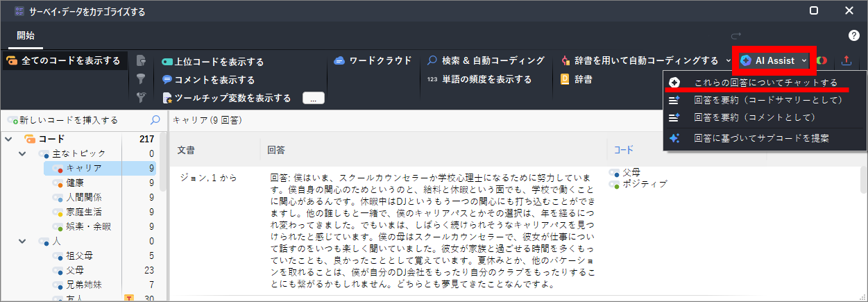Viewport: 868px width, 302px height.
Task: Click the '...' tooltip variables button
Action: click(314, 99)
